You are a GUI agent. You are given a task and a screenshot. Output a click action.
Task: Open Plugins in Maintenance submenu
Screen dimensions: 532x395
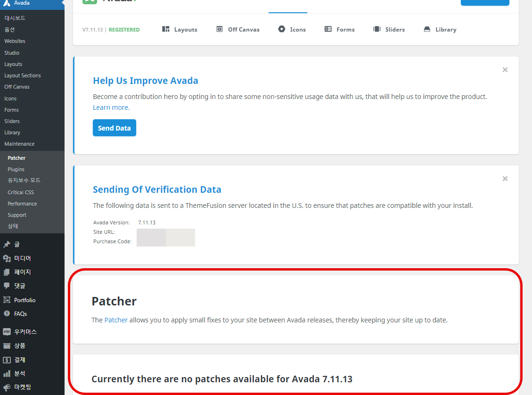pyautogui.click(x=16, y=169)
